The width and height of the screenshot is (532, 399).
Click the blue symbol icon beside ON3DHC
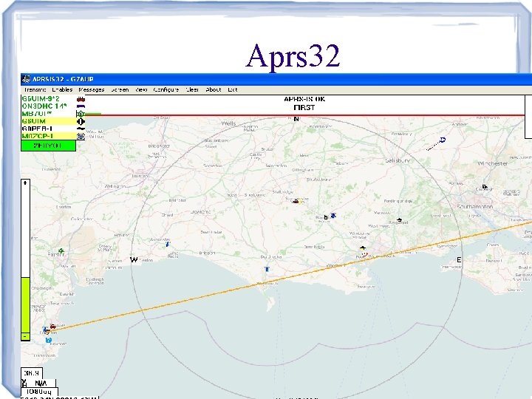coord(81,106)
